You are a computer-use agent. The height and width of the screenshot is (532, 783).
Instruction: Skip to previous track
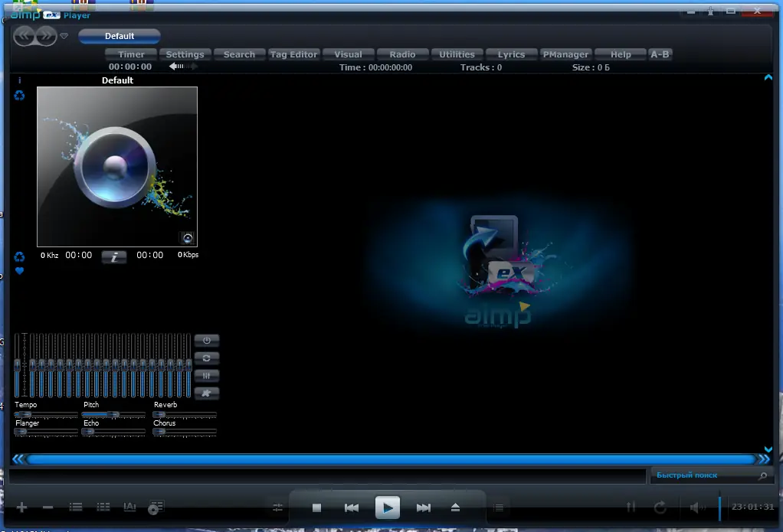click(x=352, y=508)
